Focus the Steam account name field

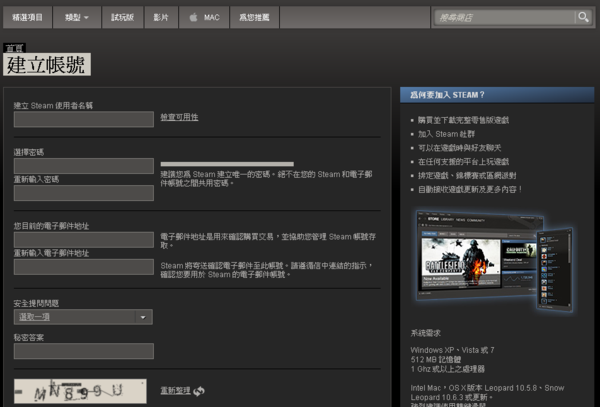(83, 120)
